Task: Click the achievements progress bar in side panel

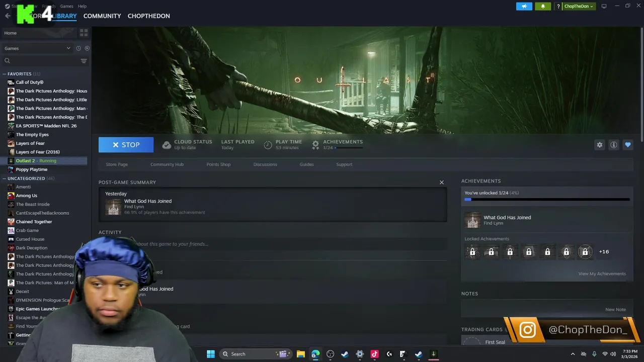Action: [x=547, y=200]
